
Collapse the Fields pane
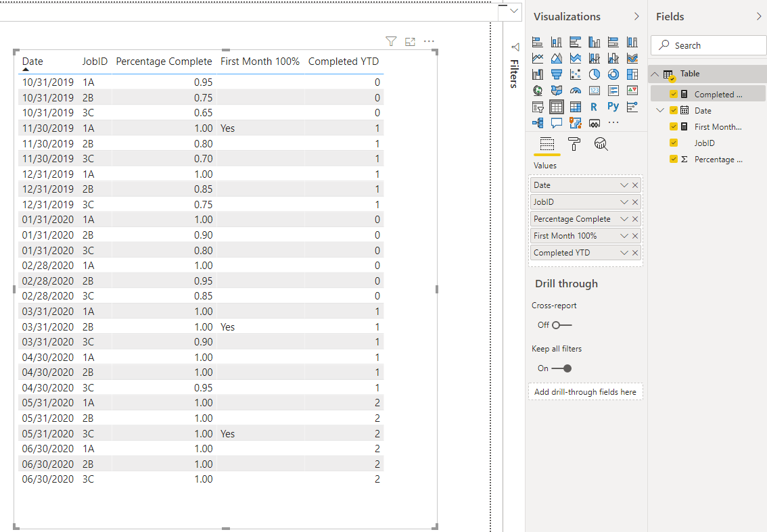(x=759, y=17)
